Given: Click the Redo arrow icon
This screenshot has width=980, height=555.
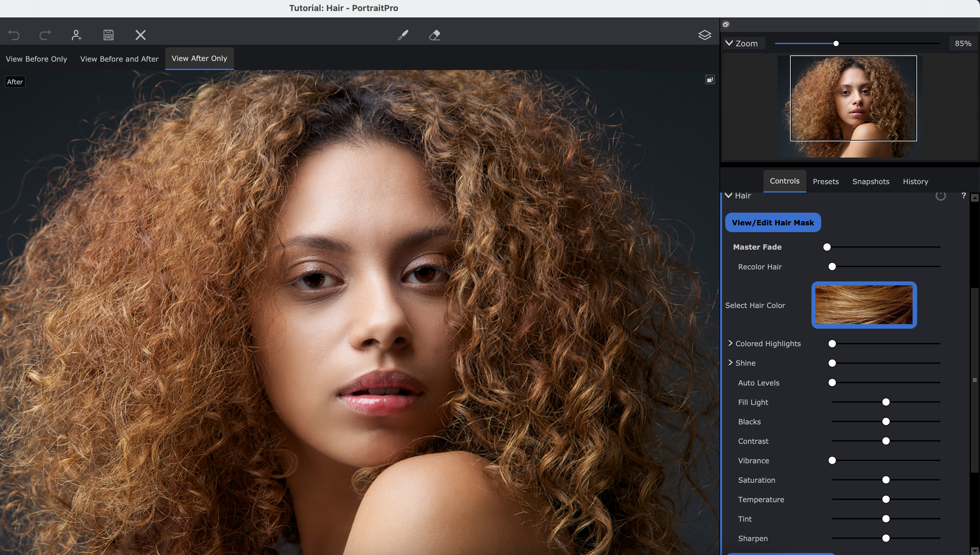Looking at the screenshot, I should pyautogui.click(x=45, y=35).
